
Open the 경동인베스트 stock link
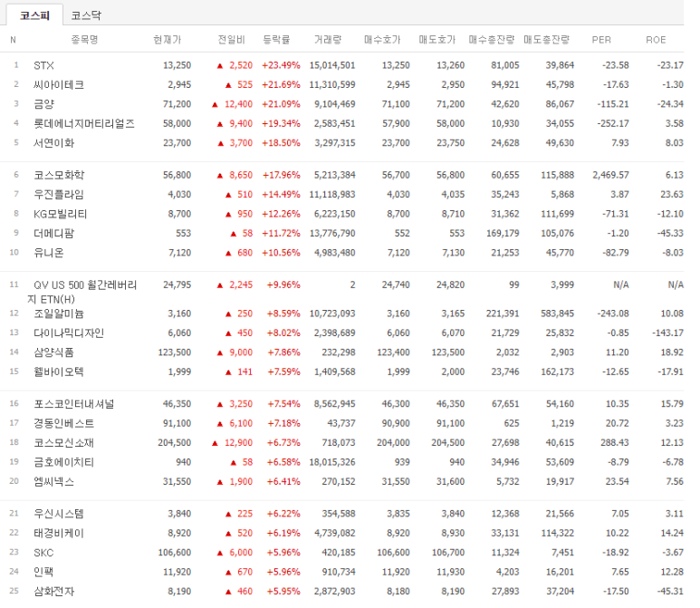(63, 423)
